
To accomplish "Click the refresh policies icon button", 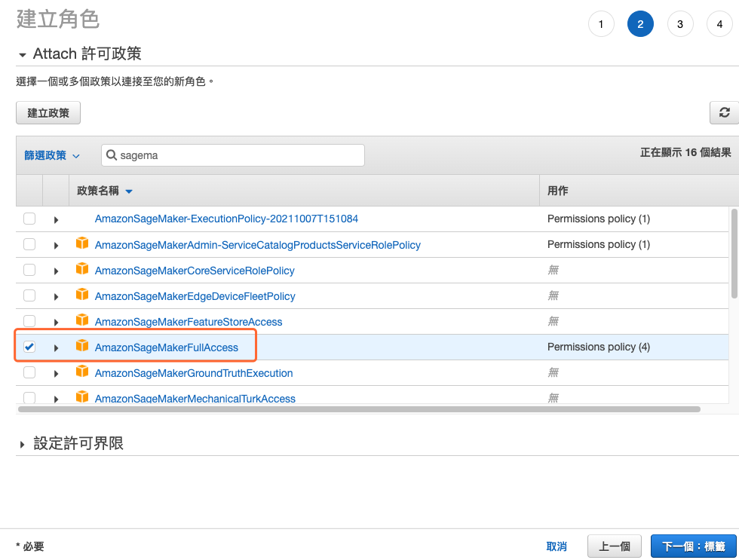I will (724, 112).
